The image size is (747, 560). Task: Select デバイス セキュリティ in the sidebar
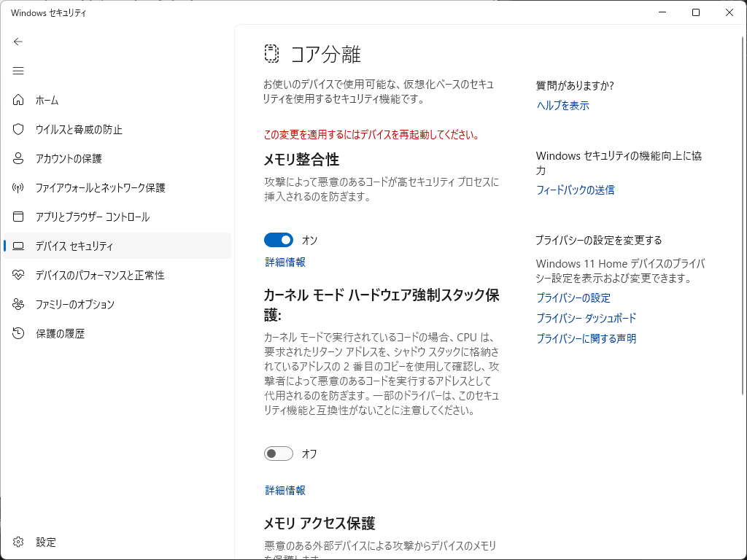pyautogui.click(x=74, y=246)
